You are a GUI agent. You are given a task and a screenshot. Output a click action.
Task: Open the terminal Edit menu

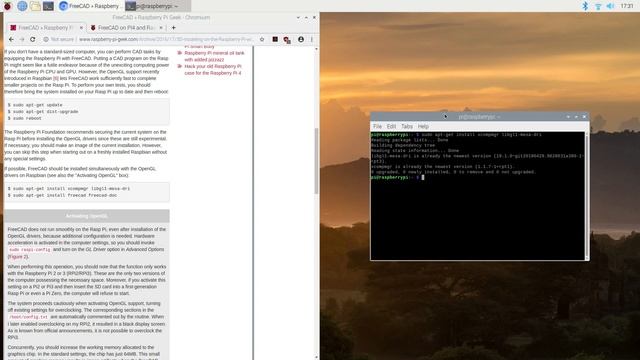[x=391, y=127]
